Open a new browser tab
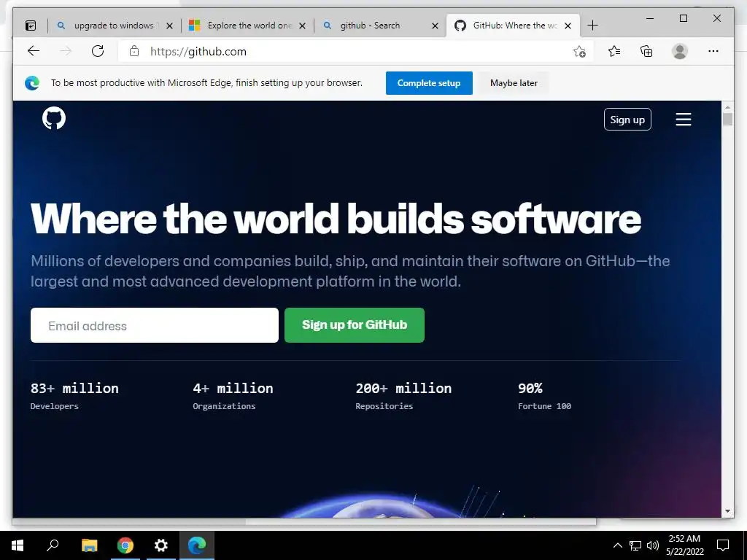Viewport: 747px width, 560px height. [592, 26]
